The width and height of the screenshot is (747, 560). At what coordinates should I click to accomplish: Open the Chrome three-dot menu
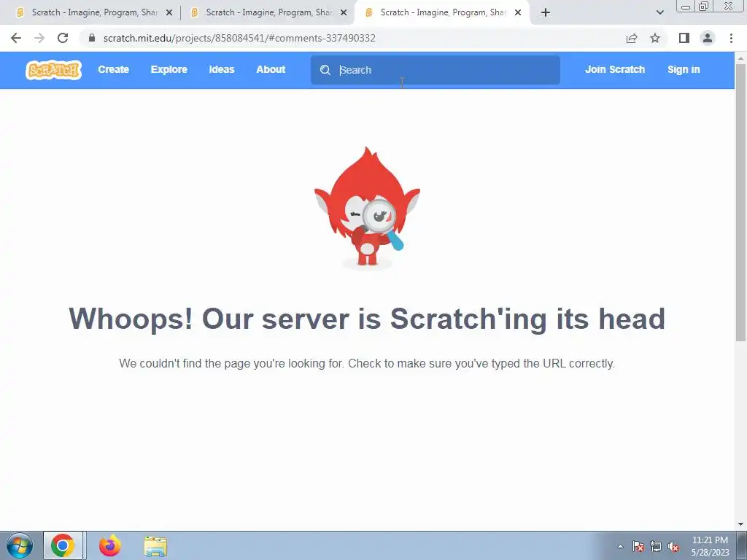[731, 38]
